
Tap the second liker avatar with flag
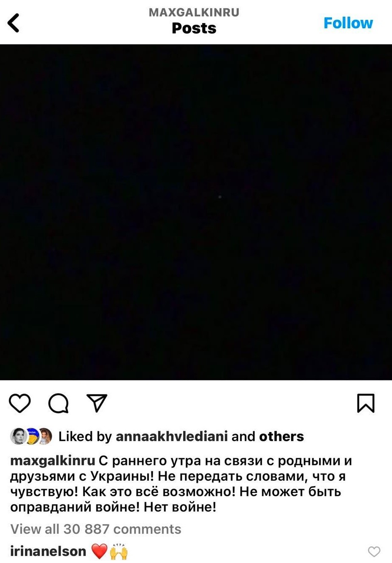point(32,436)
